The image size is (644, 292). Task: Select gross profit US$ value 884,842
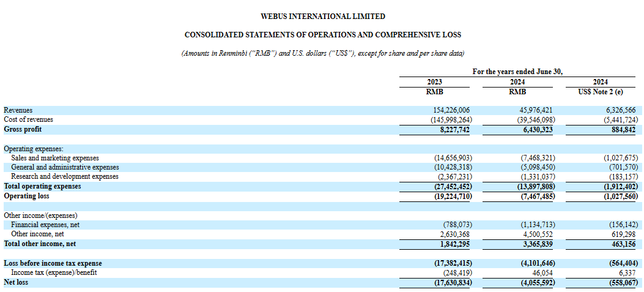tap(623, 130)
